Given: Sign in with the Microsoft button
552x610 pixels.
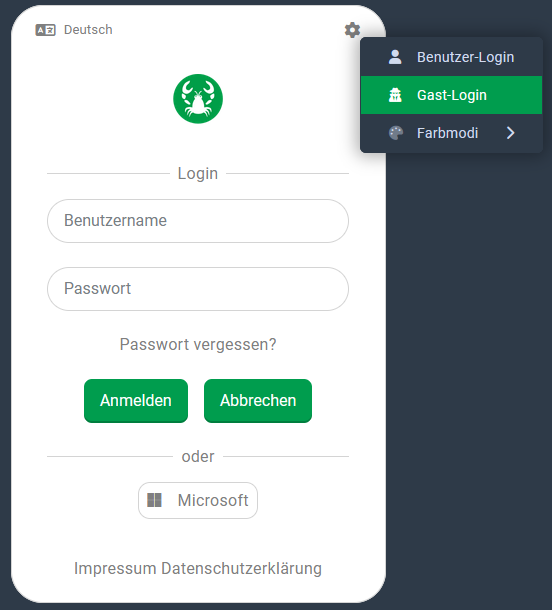Looking at the screenshot, I should coord(198,500).
